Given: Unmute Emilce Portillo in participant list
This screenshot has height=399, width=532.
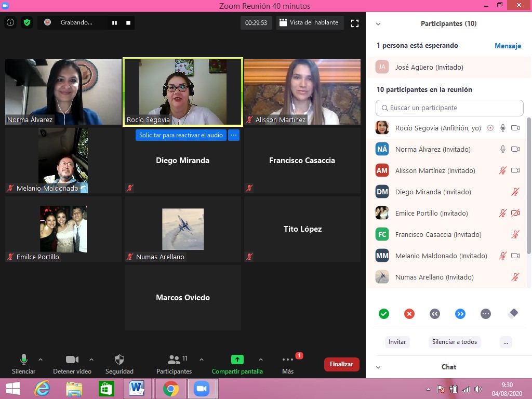Looking at the screenshot, I should pos(503,213).
